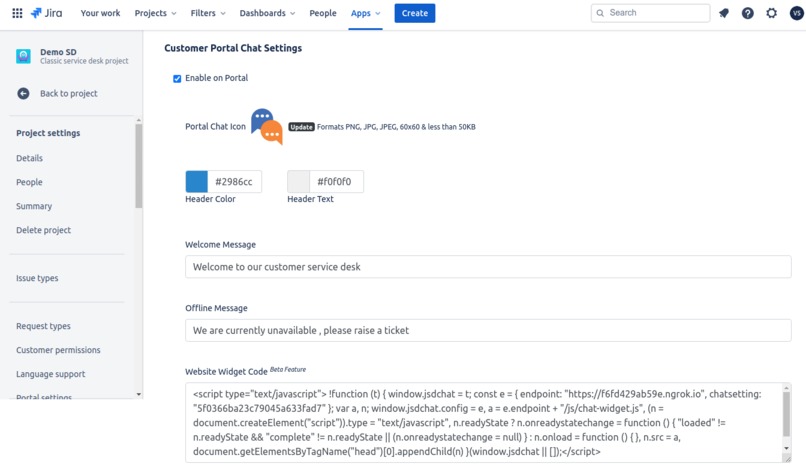
Task: Click the search magnifier icon
Action: (600, 13)
